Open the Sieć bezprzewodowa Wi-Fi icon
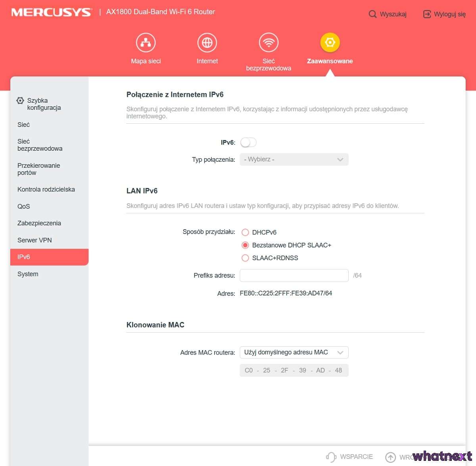Image resolution: width=476 pixels, height=466 pixels. coord(269,43)
